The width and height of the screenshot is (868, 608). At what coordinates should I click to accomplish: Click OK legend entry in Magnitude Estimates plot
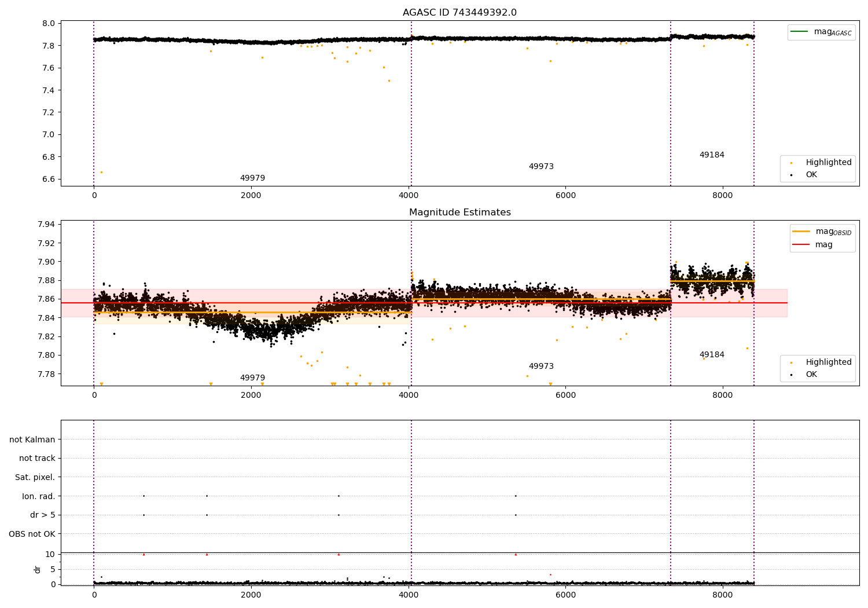(x=811, y=375)
